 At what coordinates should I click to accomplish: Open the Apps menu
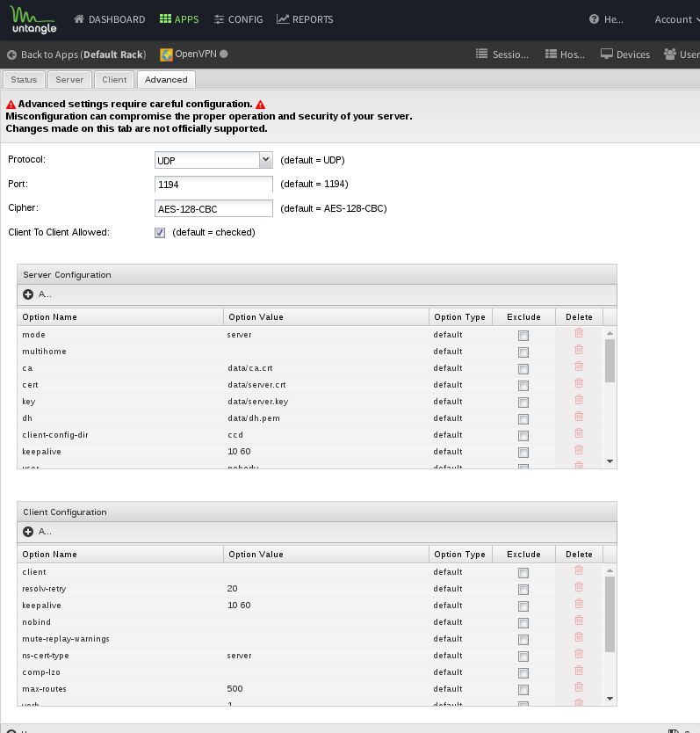(x=179, y=19)
